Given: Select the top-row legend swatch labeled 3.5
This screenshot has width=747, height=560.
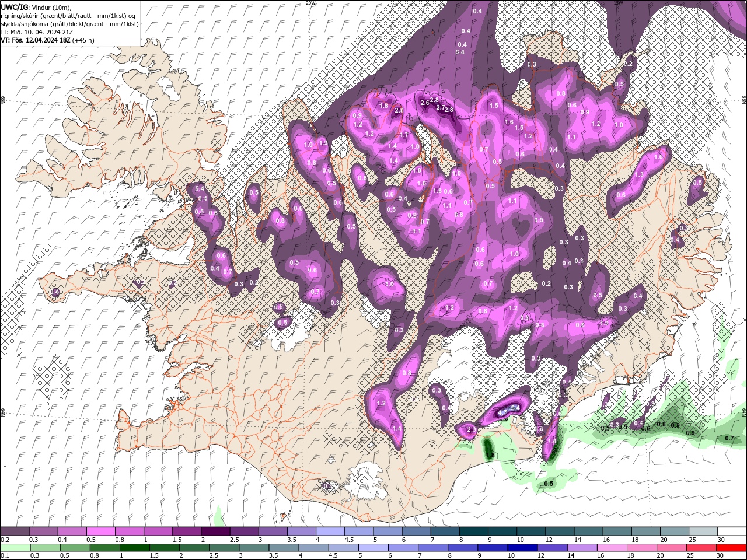Looking at the screenshot, I should (302, 531).
